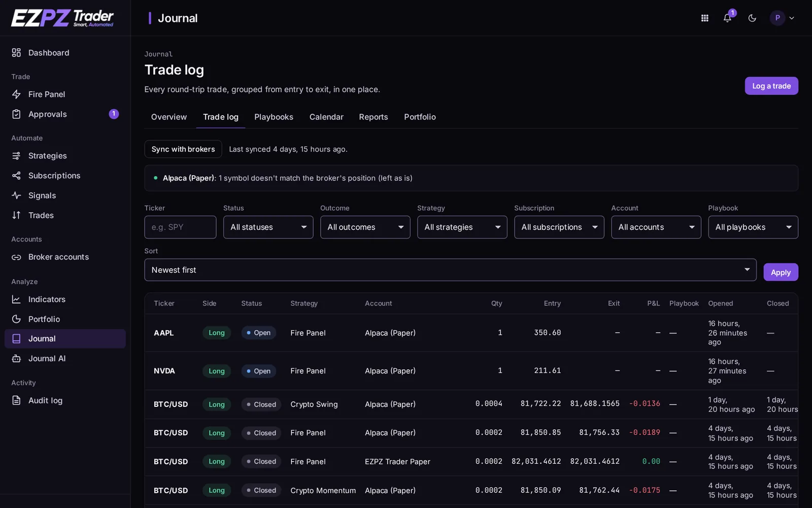812x508 pixels.
Task: Click the NVDA ticker row cell
Action: click(x=164, y=371)
